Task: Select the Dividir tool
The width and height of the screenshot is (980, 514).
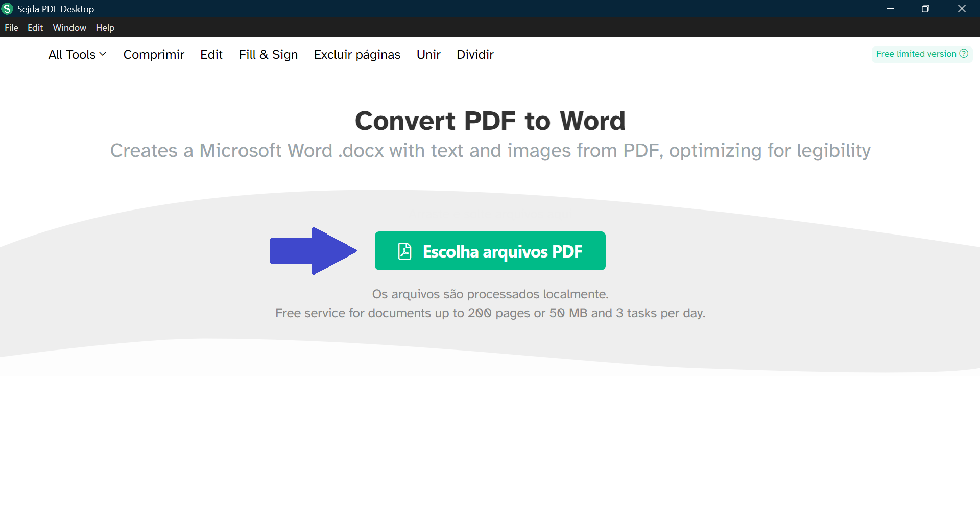Action: pyautogui.click(x=474, y=54)
